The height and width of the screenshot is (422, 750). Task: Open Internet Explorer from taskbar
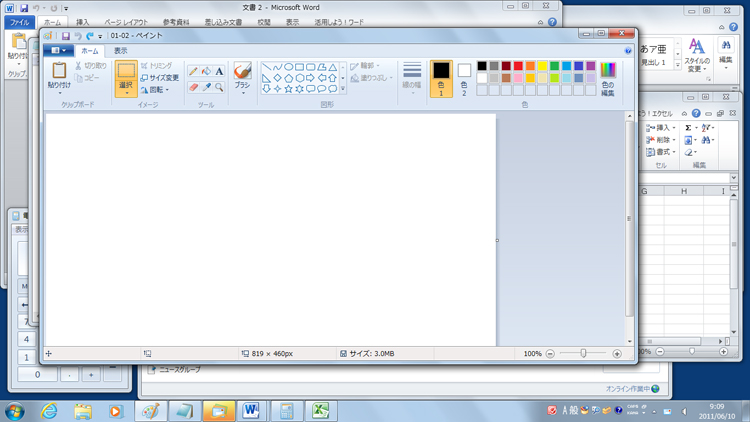tap(49, 411)
